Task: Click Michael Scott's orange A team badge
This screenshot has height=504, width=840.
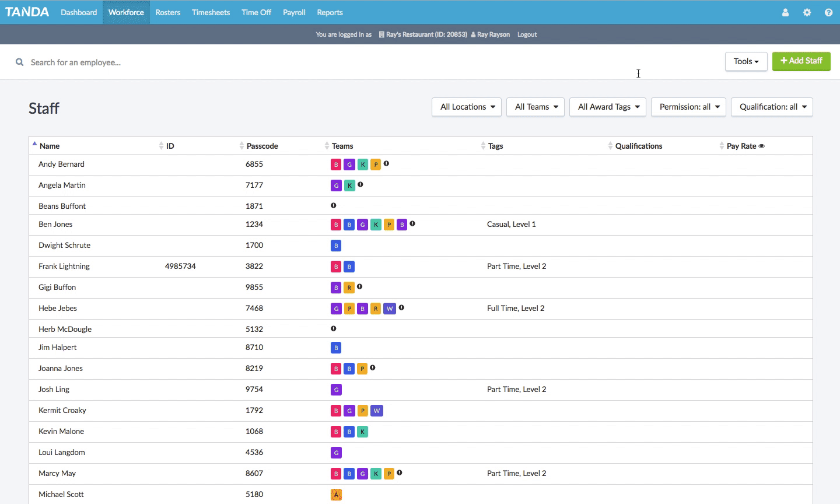Action: [x=336, y=495]
